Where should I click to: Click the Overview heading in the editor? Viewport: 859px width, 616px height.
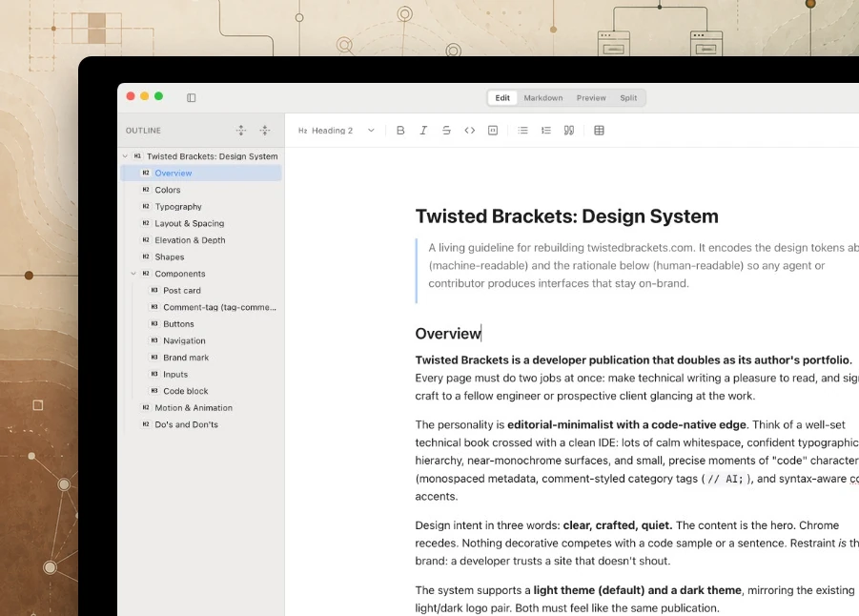[447, 333]
